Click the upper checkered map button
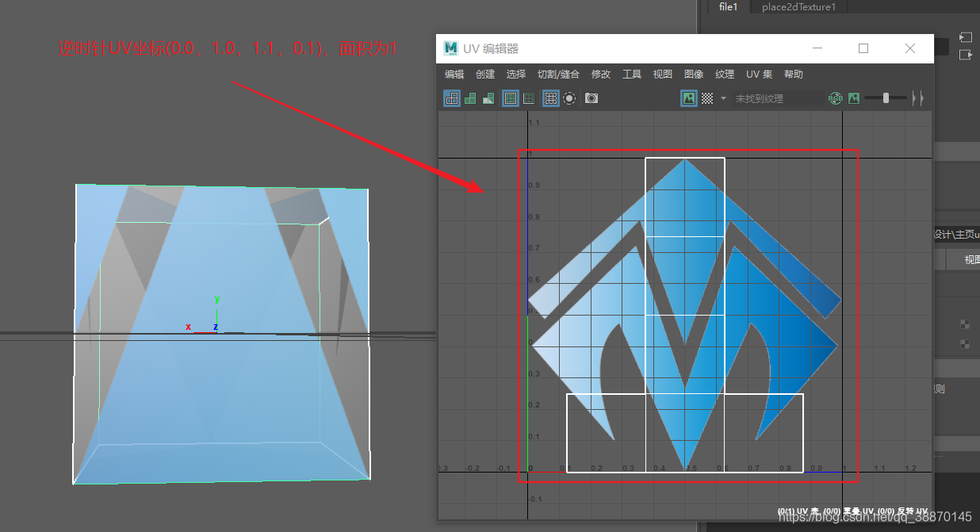The image size is (980, 532). (x=965, y=323)
